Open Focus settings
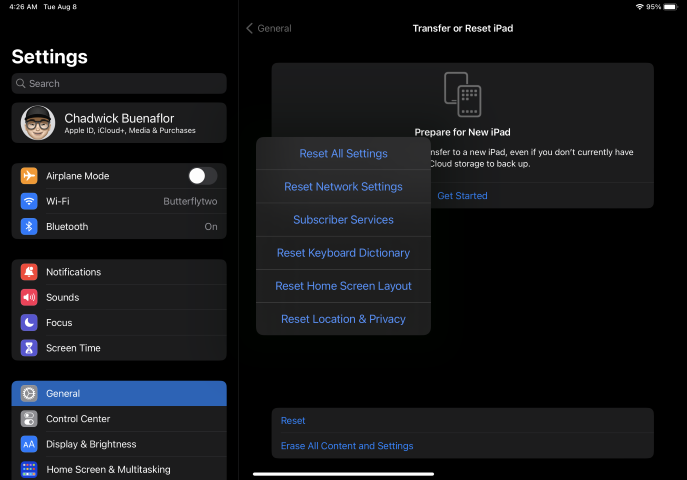The width and height of the screenshot is (687, 480). tap(119, 323)
